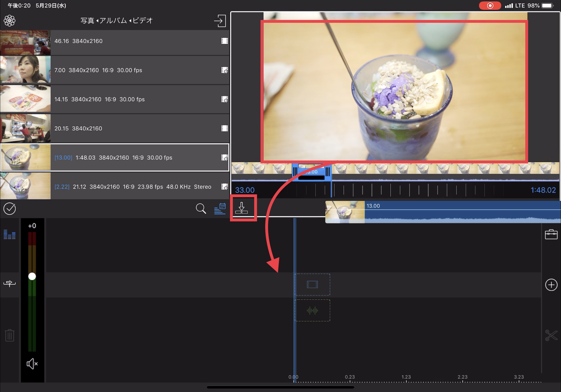Go back to アルバム in breadcrumb
Viewport: 561px width, 392px height.
pos(113,20)
